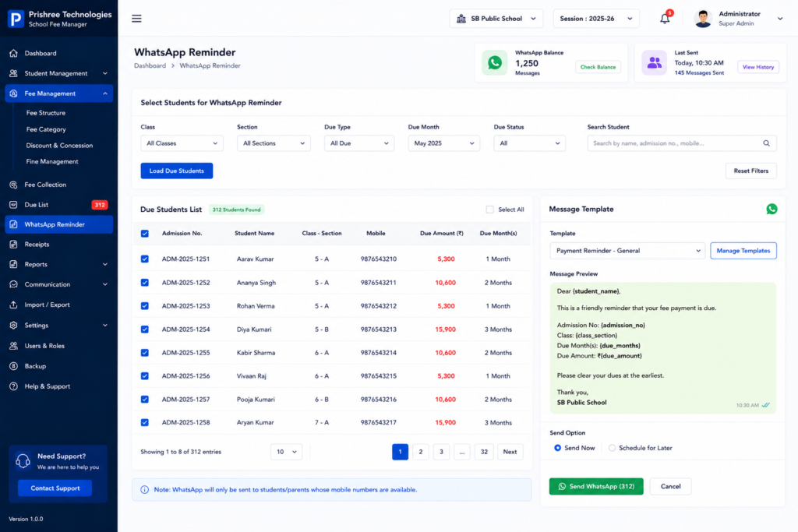Viewport: 798px width, 532px height.
Task: Click the Import / Export upload icon
Action: tap(14, 305)
